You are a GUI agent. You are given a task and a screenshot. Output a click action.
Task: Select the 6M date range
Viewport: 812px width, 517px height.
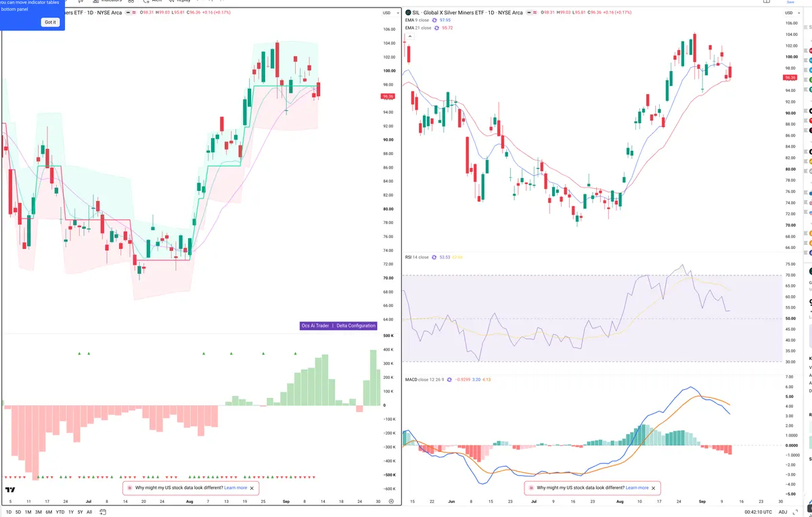click(x=49, y=512)
